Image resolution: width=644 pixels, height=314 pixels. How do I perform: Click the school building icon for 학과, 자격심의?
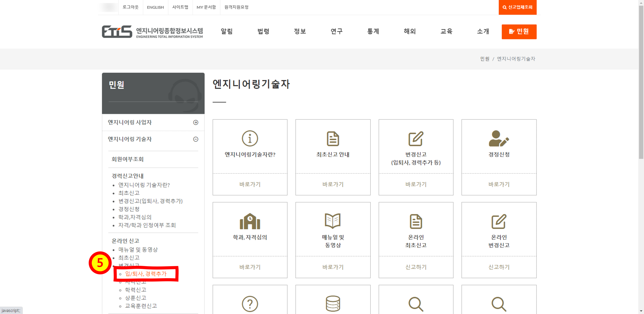(x=250, y=221)
